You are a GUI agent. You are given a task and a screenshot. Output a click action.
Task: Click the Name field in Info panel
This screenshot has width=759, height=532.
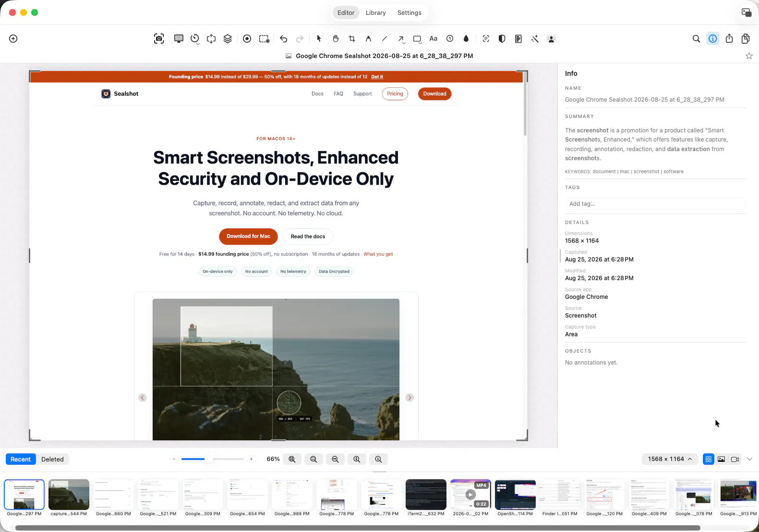tap(655, 100)
